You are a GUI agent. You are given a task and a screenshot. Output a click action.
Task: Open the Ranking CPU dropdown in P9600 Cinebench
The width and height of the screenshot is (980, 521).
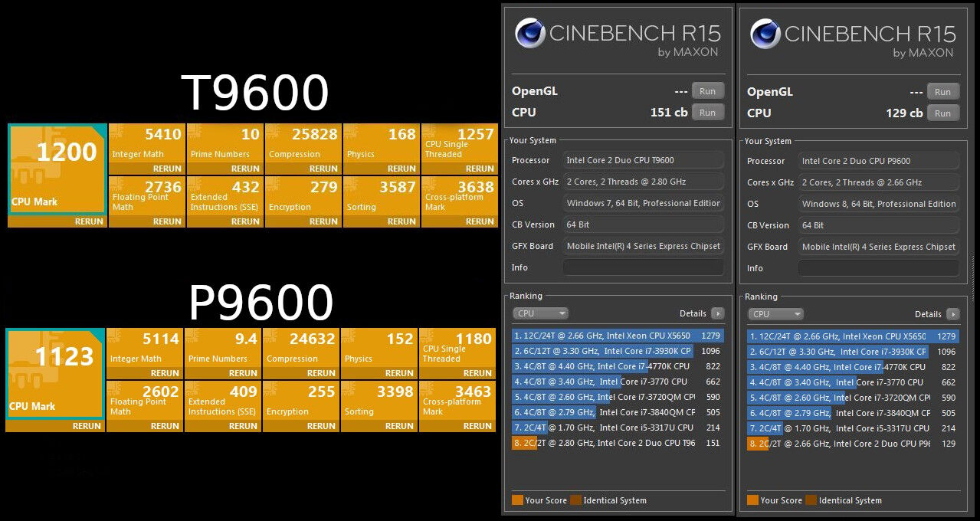coord(775,314)
